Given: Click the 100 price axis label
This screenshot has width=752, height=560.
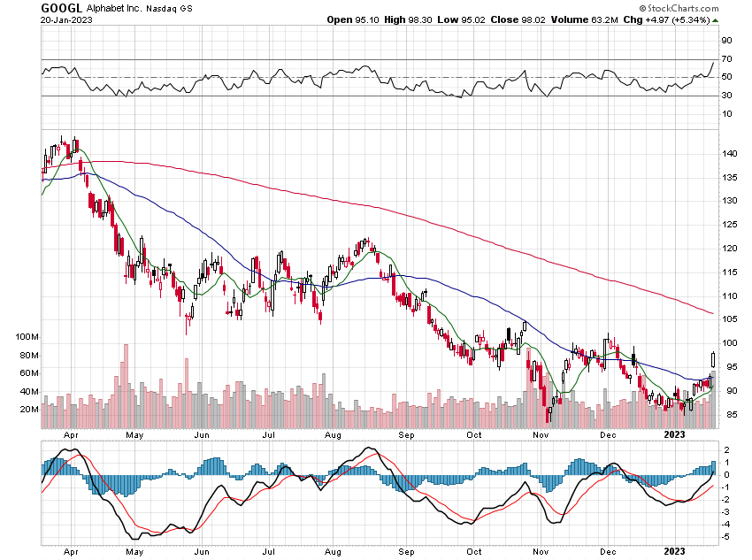Looking at the screenshot, I should [x=730, y=343].
